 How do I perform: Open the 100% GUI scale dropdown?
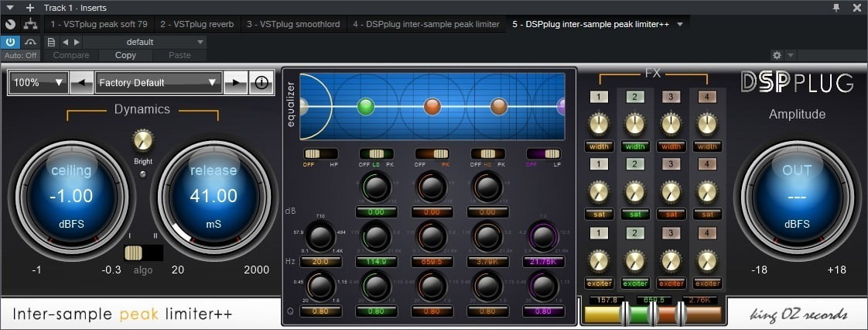39,83
